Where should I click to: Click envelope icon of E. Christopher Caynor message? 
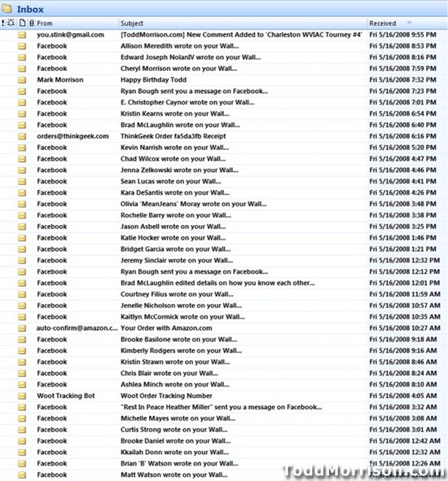(x=22, y=103)
